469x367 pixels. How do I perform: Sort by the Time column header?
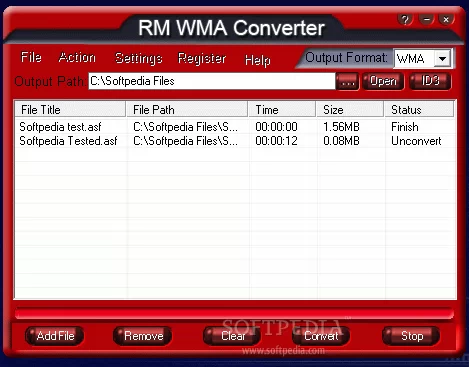coord(282,109)
